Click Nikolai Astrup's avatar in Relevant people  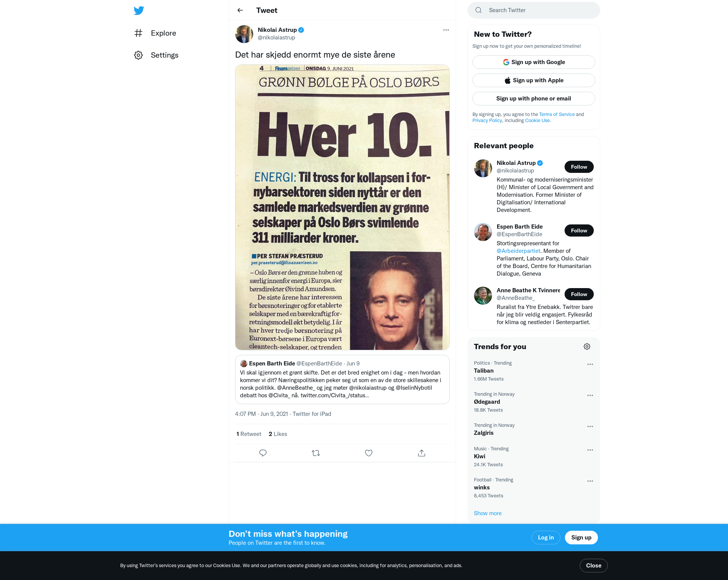click(x=483, y=168)
